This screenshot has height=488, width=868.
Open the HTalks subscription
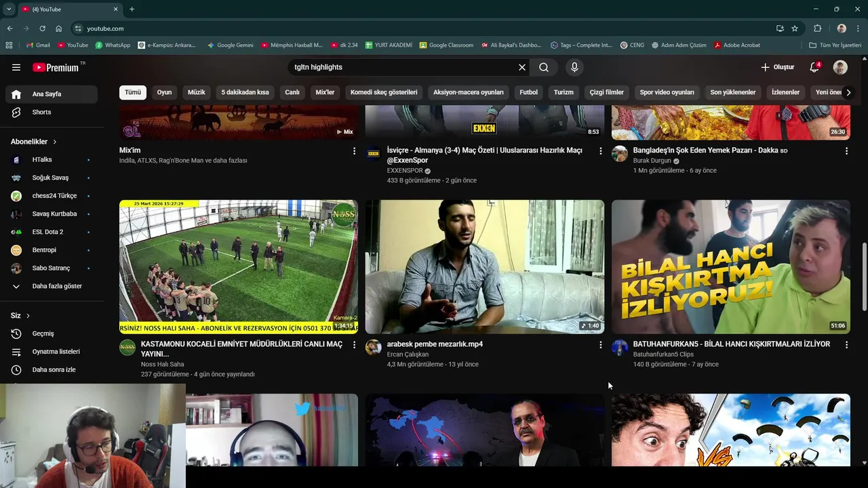point(52,160)
